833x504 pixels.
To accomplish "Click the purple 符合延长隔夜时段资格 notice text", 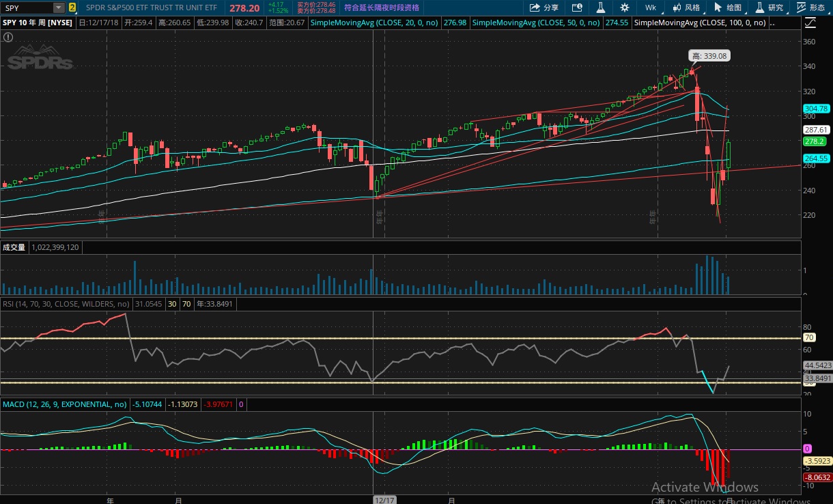I will tap(380, 8).
